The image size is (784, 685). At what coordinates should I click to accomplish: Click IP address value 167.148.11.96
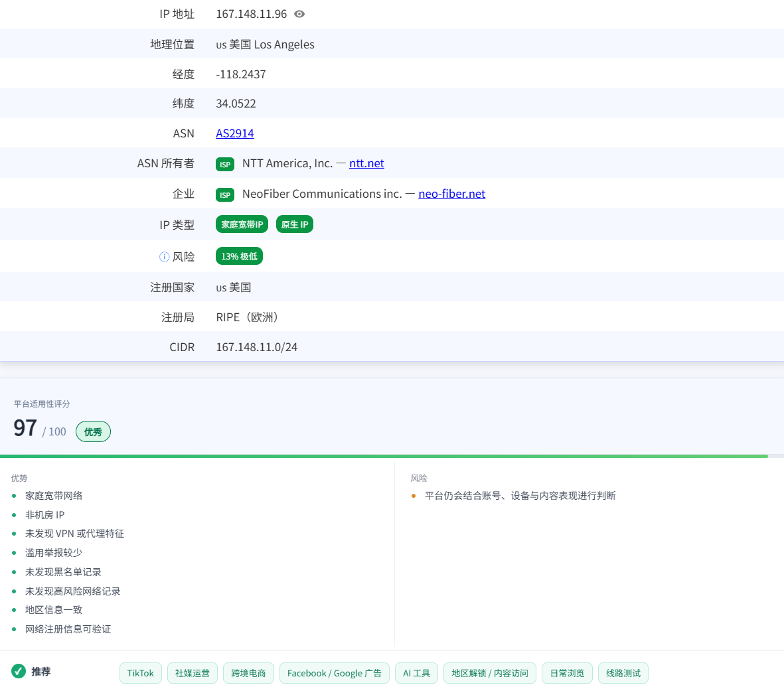pyautogui.click(x=252, y=14)
